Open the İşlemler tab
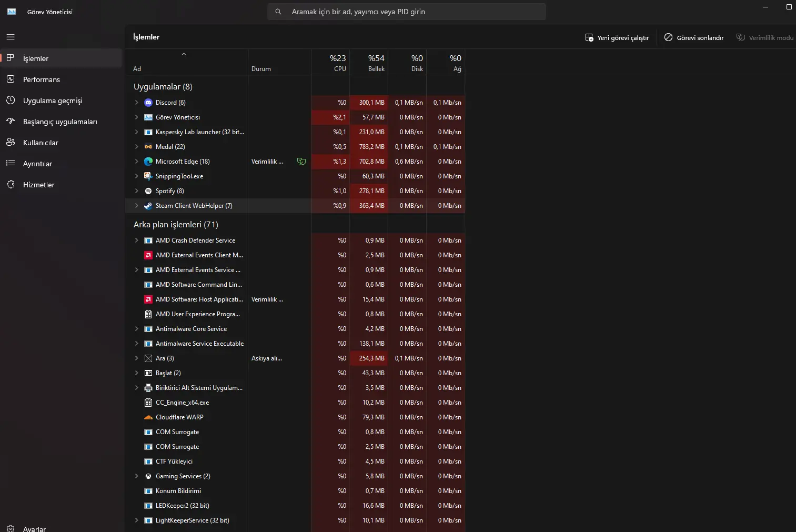 [x=61, y=58]
